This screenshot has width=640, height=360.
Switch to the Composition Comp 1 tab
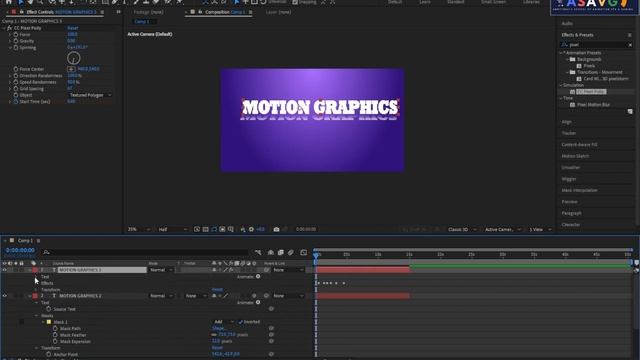tap(225, 12)
